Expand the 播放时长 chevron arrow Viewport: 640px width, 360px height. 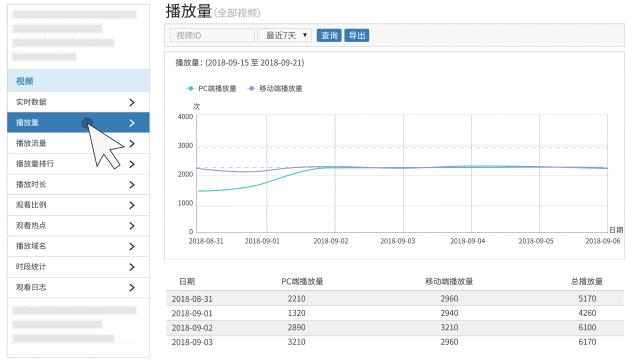131,184
